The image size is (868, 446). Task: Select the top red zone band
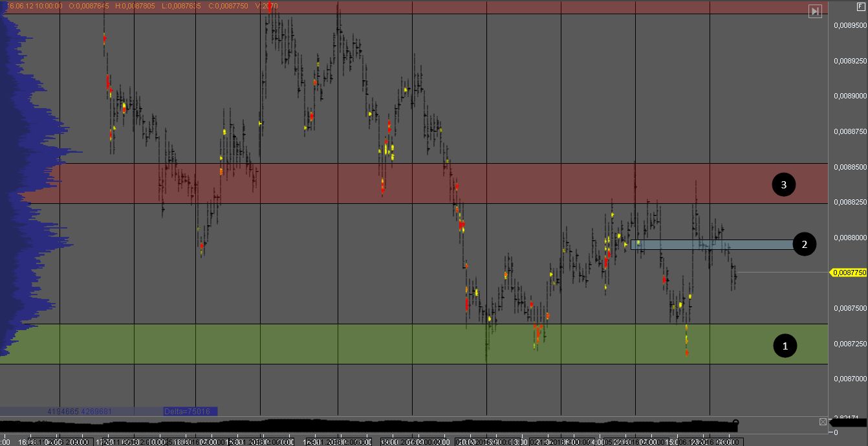tap(414, 7)
